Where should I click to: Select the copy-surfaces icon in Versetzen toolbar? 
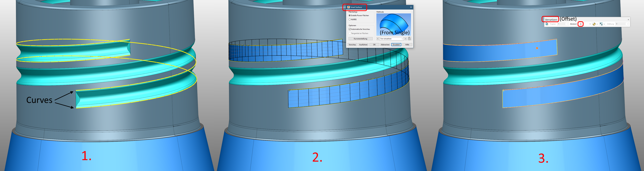pyautogui.click(x=547, y=24)
